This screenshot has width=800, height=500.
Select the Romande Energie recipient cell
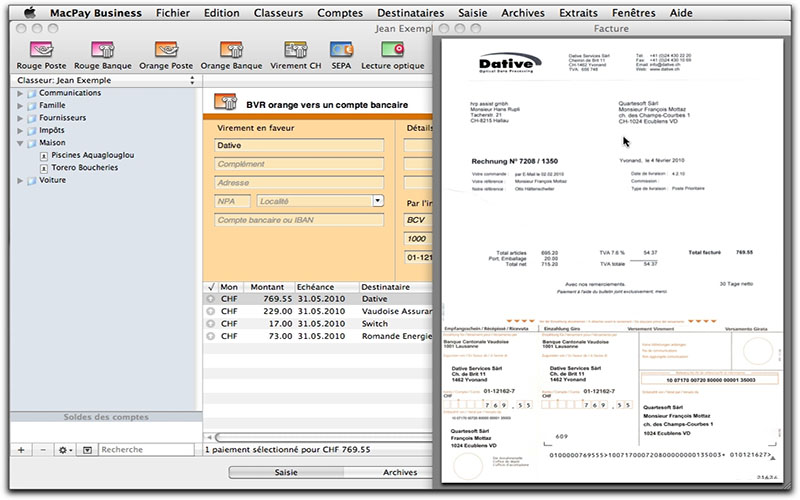[x=397, y=336]
